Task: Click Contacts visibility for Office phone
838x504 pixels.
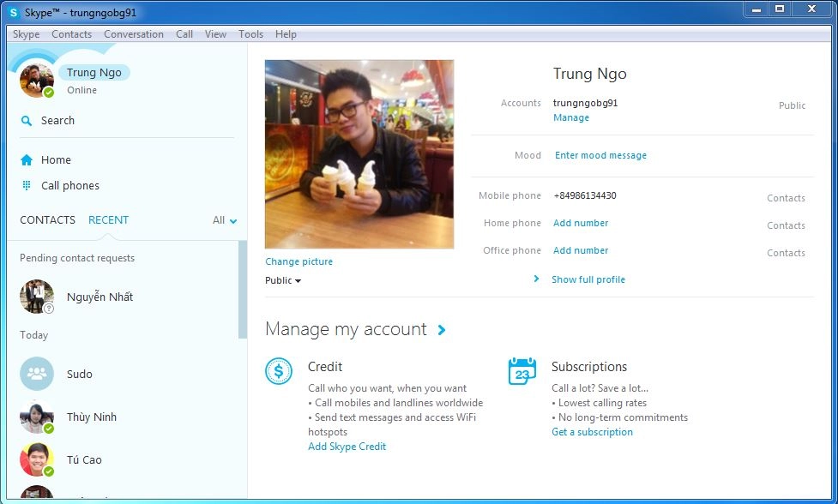Action: point(786,253)
